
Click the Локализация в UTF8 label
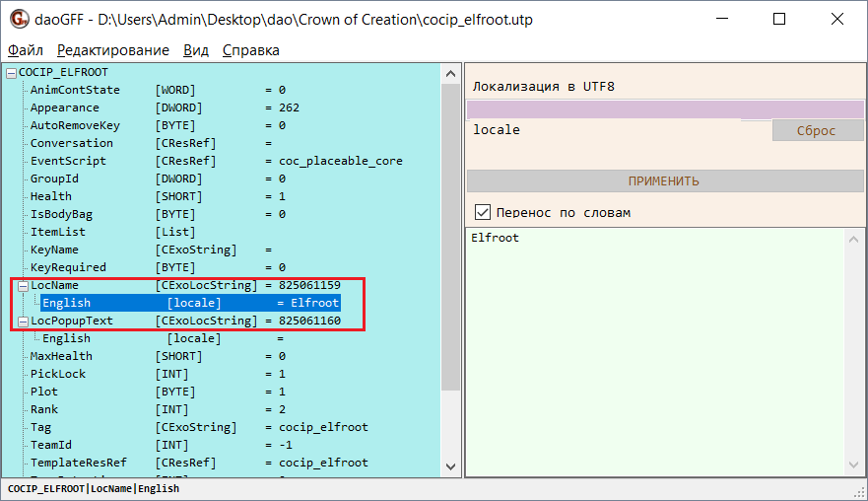coord(543,87)
